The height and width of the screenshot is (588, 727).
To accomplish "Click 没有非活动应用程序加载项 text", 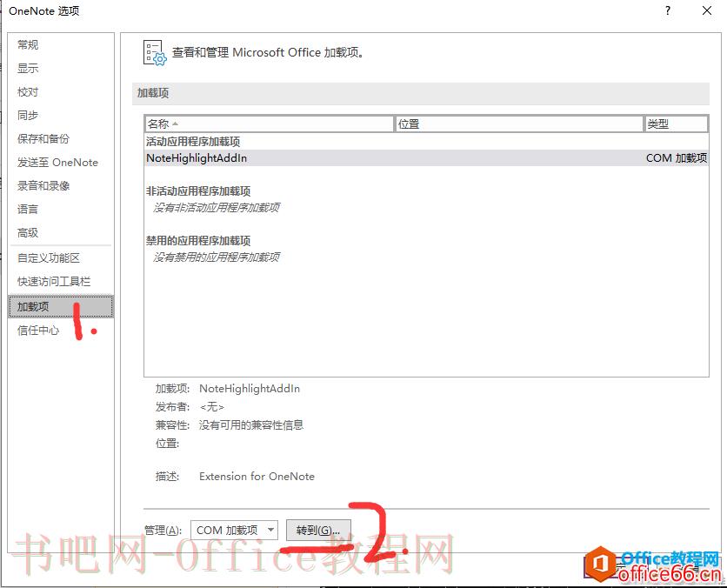I will pyautogui.click(x=217, y=207).
